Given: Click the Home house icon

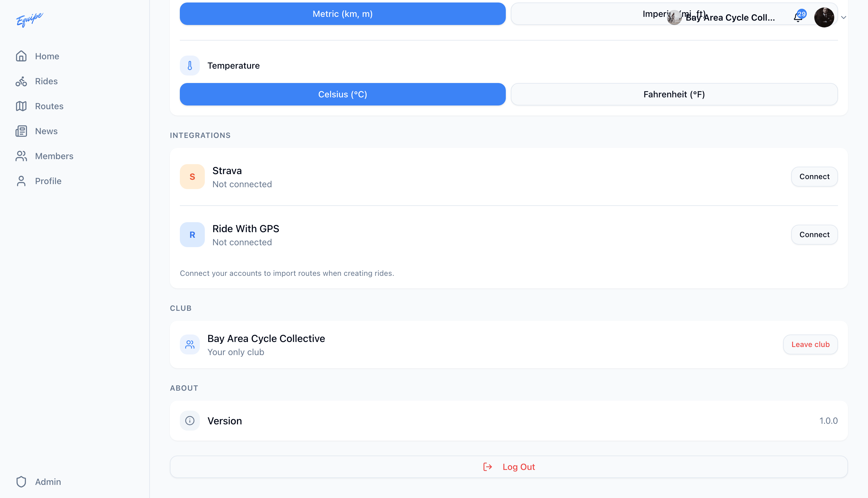Looking at the screenshot, I should 21,56.
